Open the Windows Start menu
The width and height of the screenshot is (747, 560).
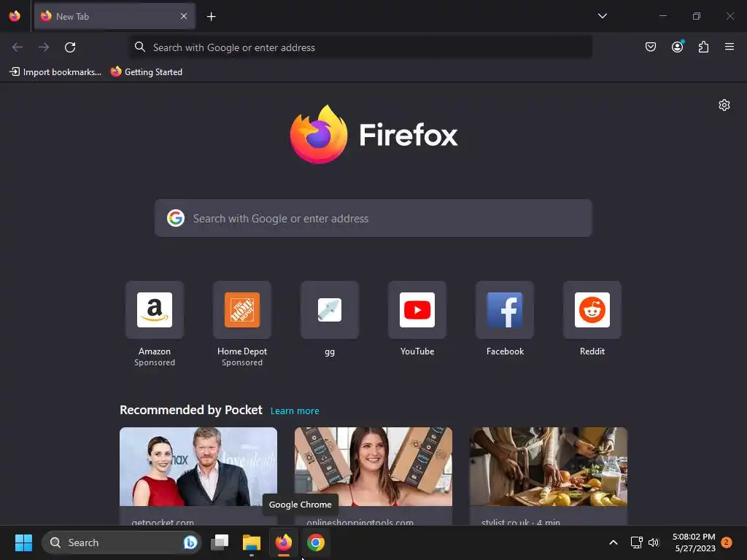pyautogui.click(x=23, y=542)
